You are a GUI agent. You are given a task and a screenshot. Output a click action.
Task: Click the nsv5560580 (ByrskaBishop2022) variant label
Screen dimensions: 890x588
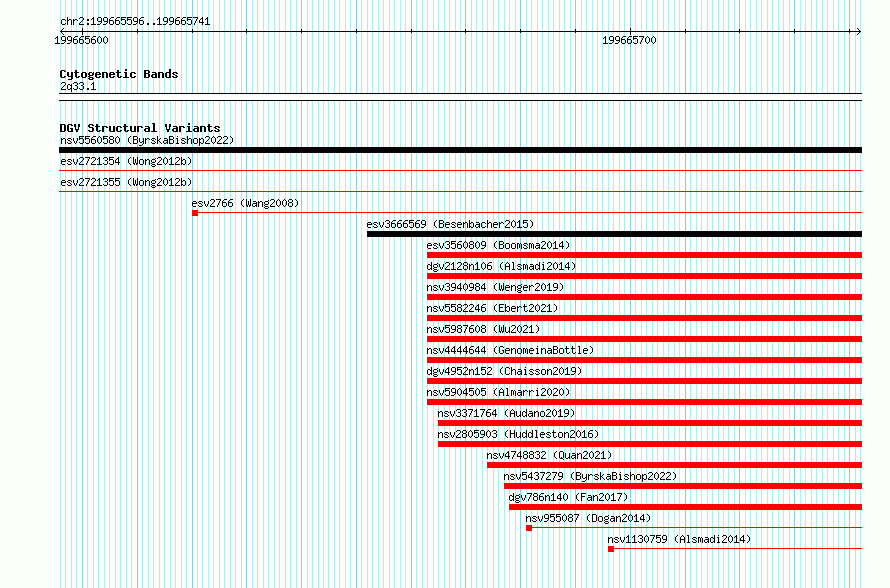pos(147,140)
